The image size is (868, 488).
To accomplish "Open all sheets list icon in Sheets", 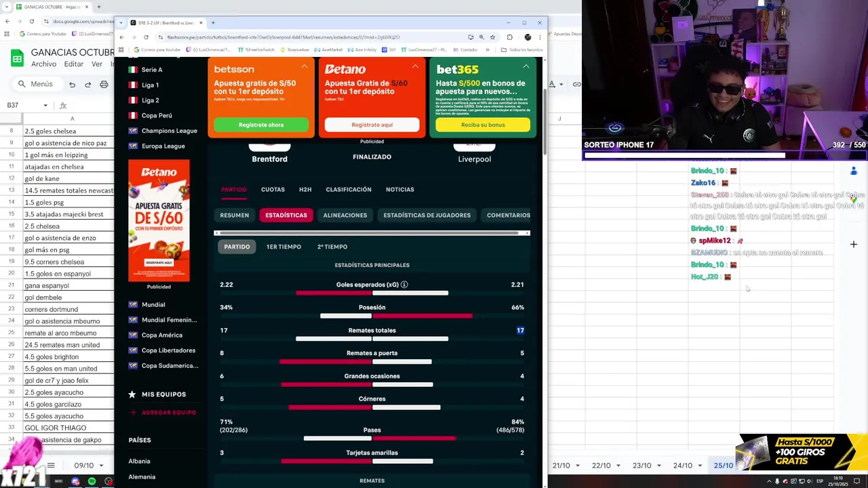I will (51, 466).
